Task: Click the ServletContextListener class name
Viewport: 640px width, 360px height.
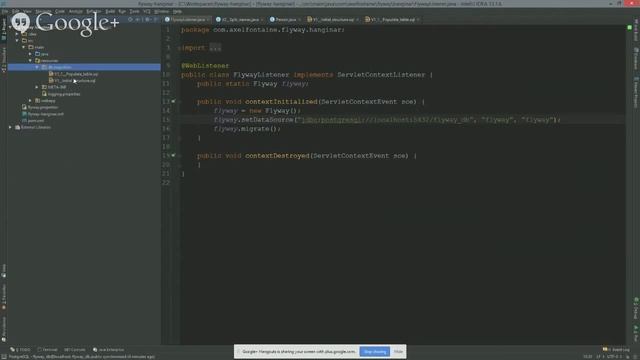Action: (x=381, y=75)
